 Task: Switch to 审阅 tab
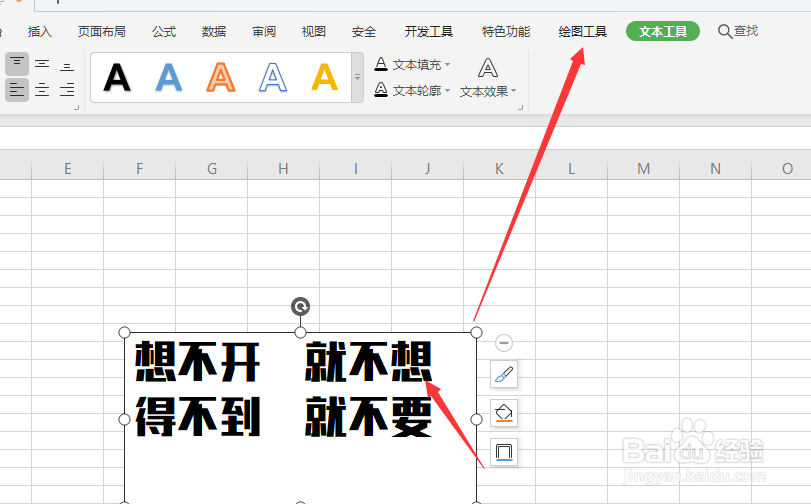(264, 32)
